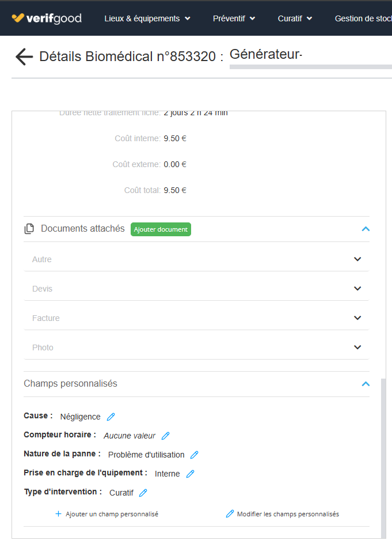Open the Curatif menu
This screenshot has width=392, height=548.
(295, 18)
